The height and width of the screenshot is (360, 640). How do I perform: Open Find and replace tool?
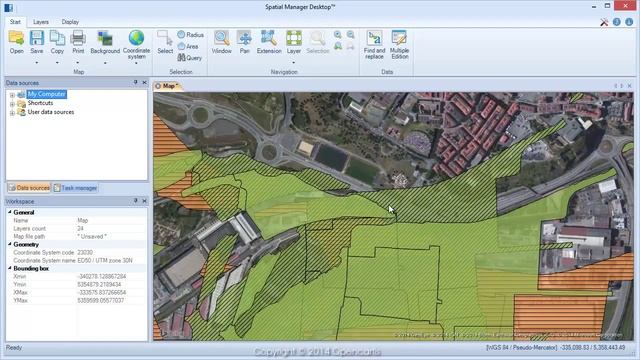point(374,44)
